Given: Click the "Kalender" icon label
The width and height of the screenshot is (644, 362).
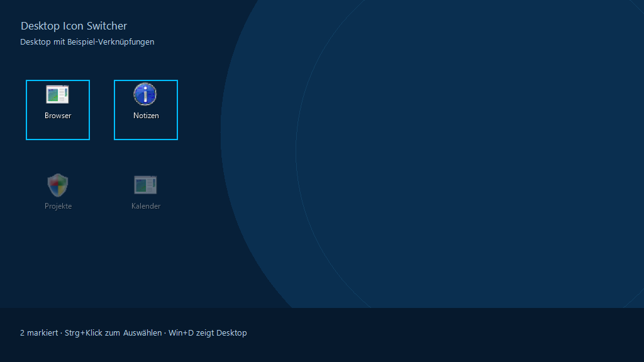Looking at the screenshot, I should [146, 206].
